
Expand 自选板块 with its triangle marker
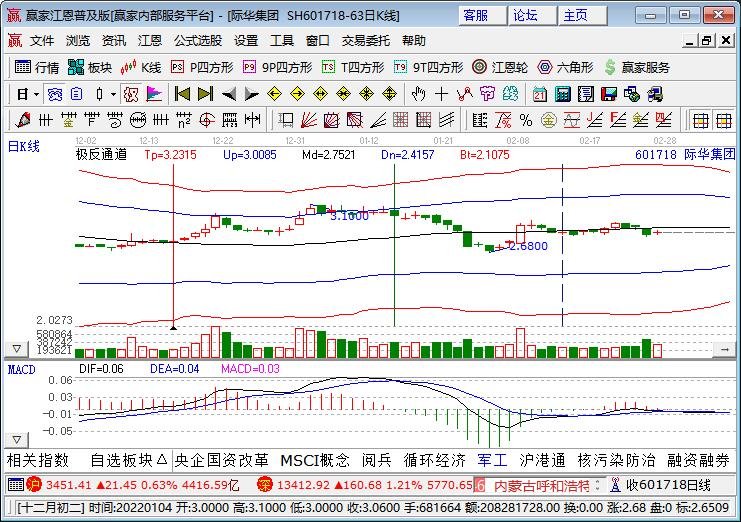162,459
